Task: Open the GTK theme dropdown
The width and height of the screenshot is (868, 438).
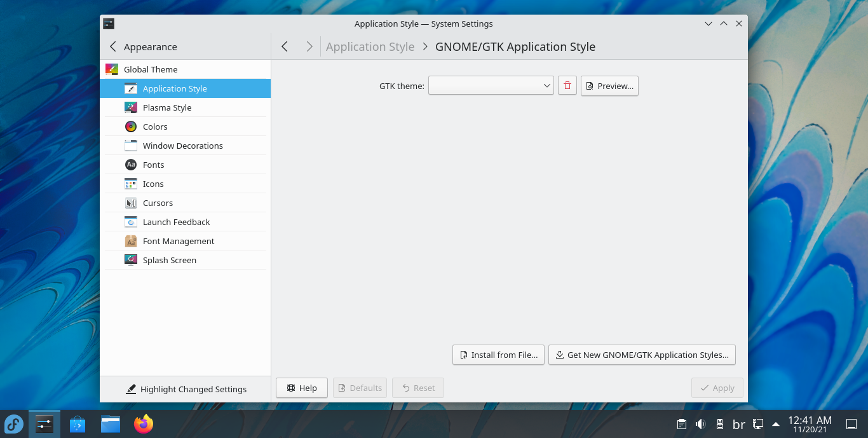Action: [x=491, y=86]
